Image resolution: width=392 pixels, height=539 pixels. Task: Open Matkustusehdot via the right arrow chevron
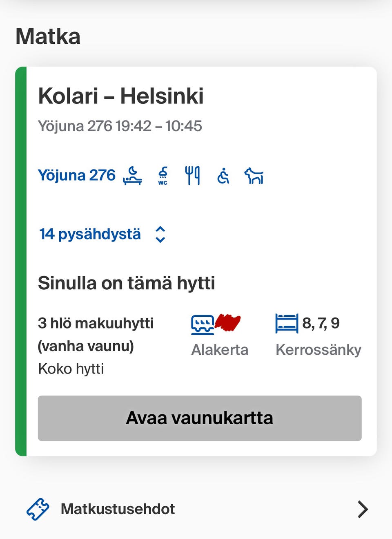pos(363,509)
